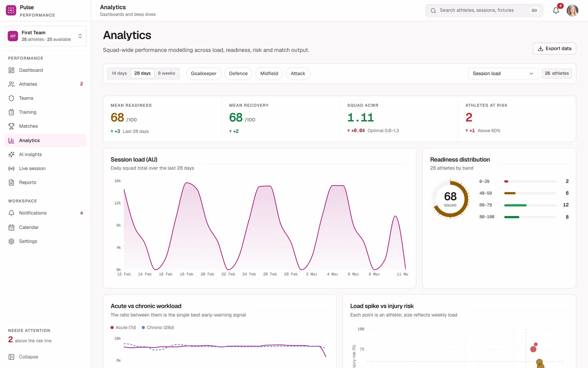Image resolution: width=588 pixels, height=368 pixels.
Task: Click the squad readiness 68 donut gauge
Action: coord(450,199)
